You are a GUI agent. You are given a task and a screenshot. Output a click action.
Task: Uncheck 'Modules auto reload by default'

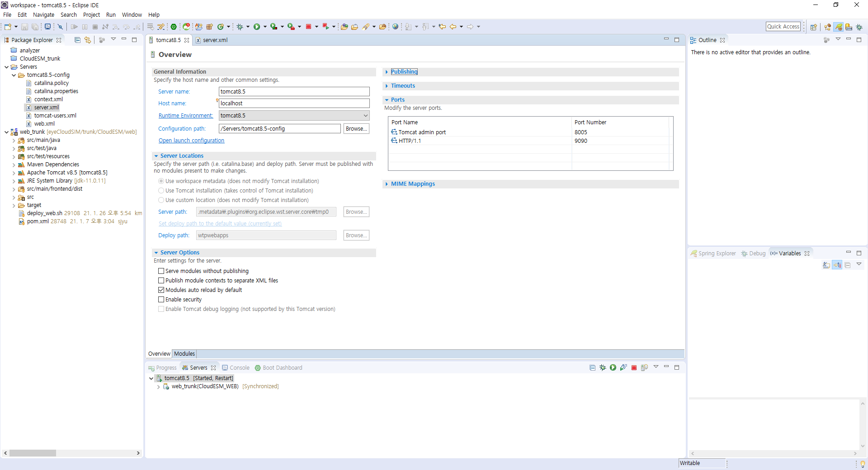coord(161,290)
